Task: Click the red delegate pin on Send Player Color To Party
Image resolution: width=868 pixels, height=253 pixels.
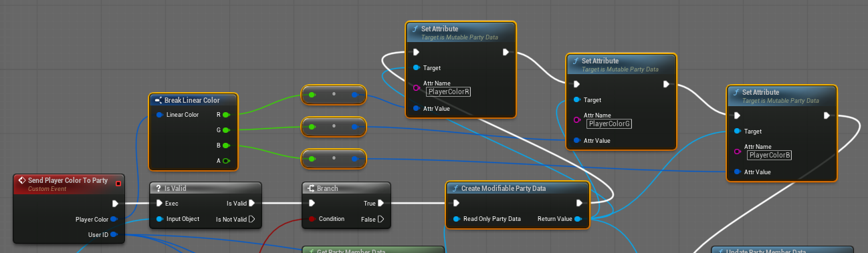Action: (x=118, y=183)
